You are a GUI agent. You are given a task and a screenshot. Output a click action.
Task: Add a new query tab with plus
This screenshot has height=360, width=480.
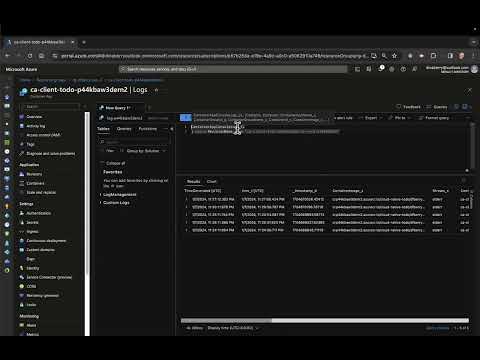click(149, 108)
